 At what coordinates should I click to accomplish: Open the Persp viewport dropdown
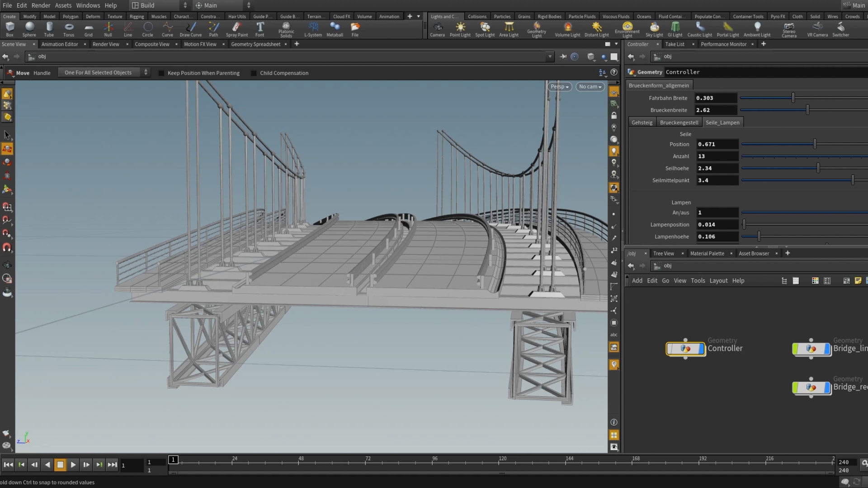click(560, 87)
